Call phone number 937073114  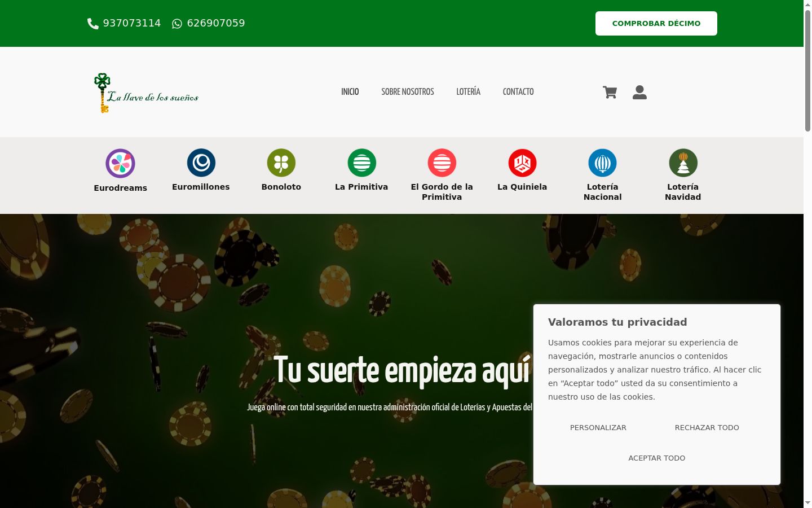coord(124,23)
